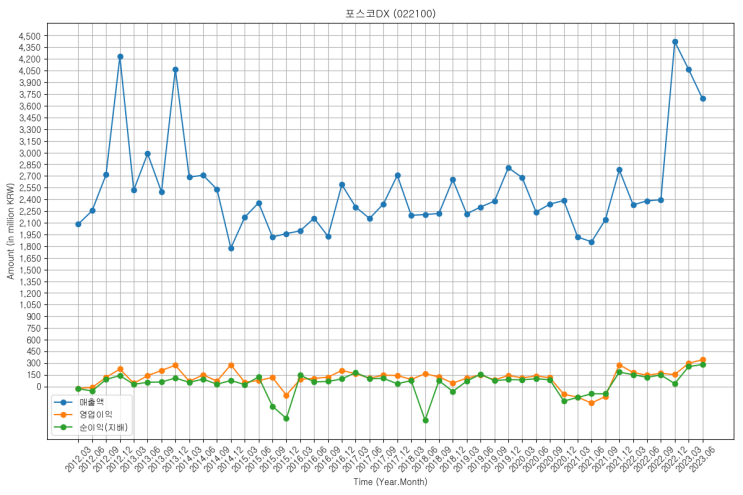This screenshot has height=495, width=743.
Task: Click the 2020.12 x-axis tick label
Action: point(563,459)
